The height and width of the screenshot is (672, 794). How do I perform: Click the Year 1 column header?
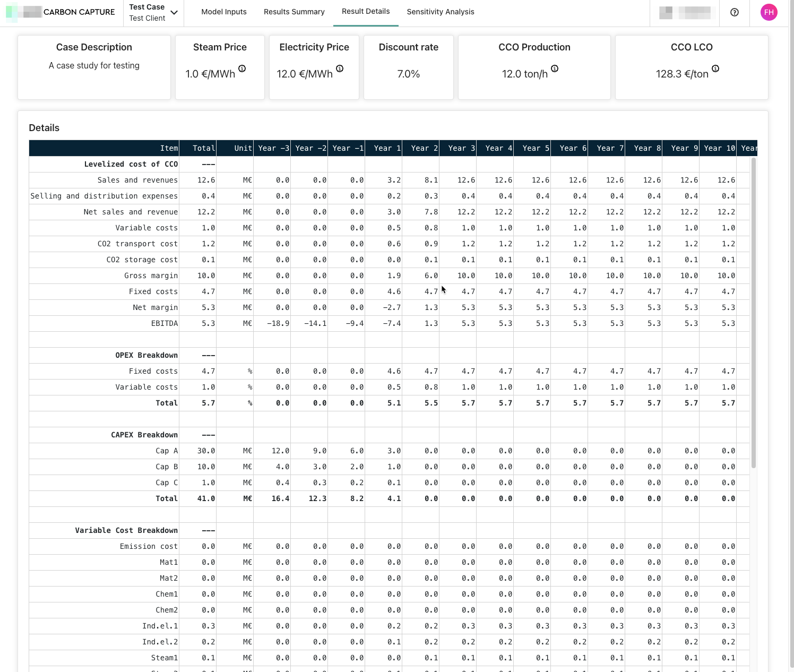click(387, 148)
